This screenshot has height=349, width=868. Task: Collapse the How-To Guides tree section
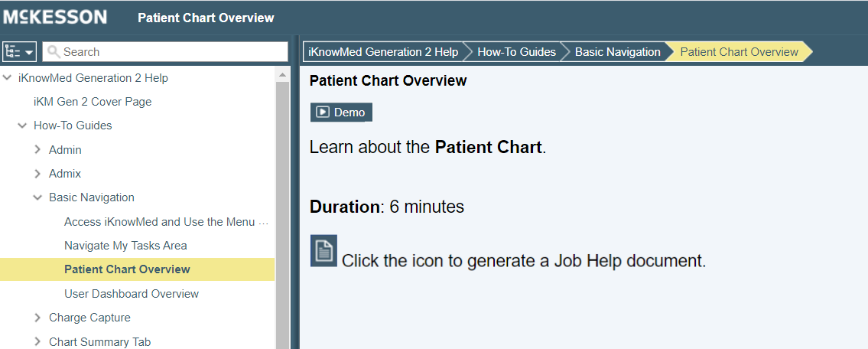23,126
